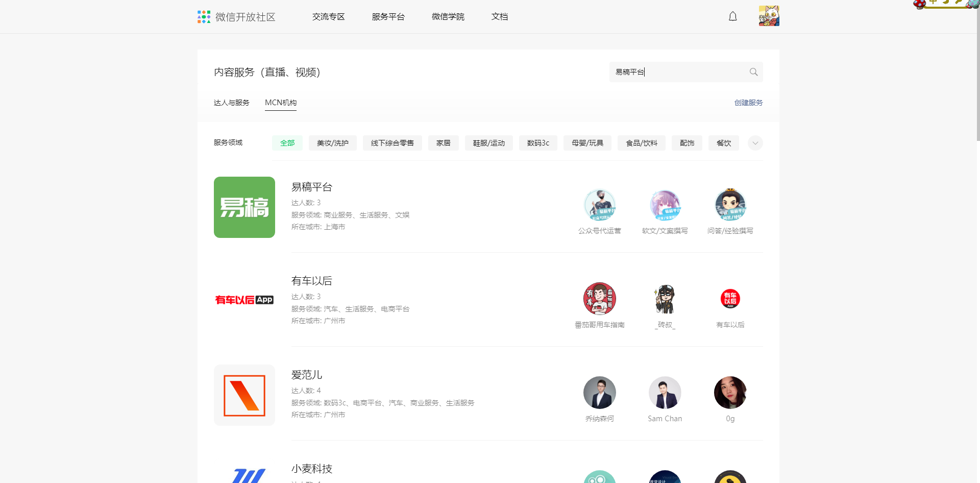Image resolution: width=980 pixels, height=483 pixels.
Task: Click the dark blue avatar in 小麦科技 row
Action: (665, 477)
